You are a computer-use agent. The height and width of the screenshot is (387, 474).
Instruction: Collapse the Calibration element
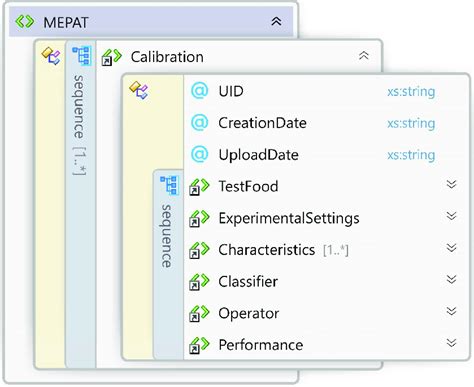[x=364, y=55]
